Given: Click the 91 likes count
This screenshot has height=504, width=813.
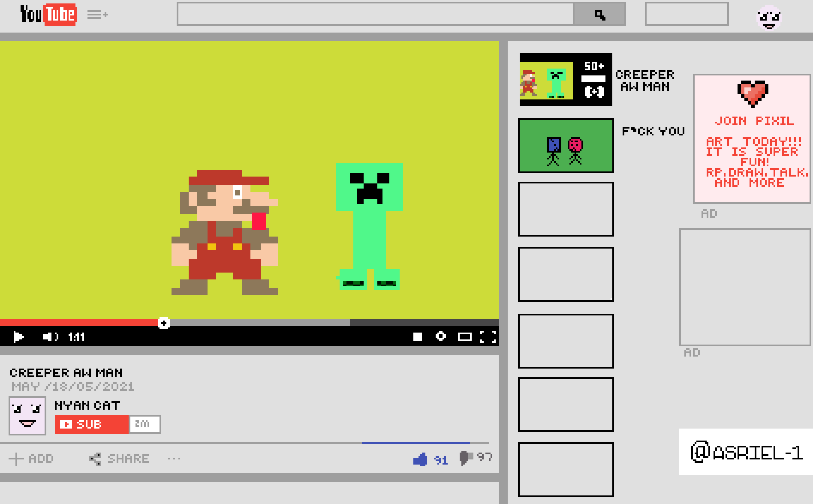Looking at the screenshot, I should (x=441, y=460).
